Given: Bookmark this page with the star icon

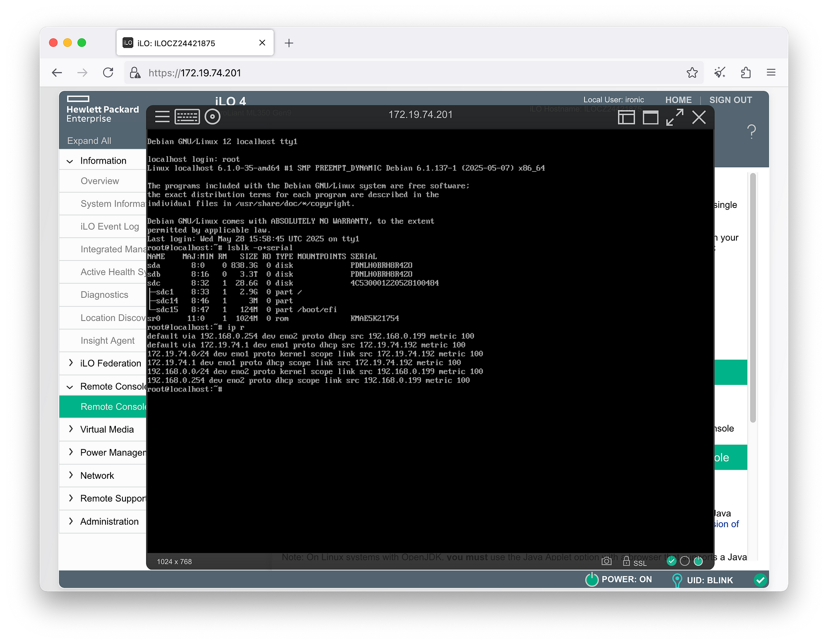Looking at the screenshot, I should tap(692, 73).
